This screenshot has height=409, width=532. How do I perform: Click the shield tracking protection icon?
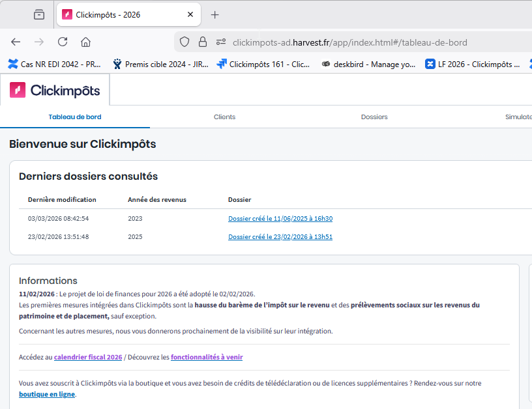[x=185, y=42]
